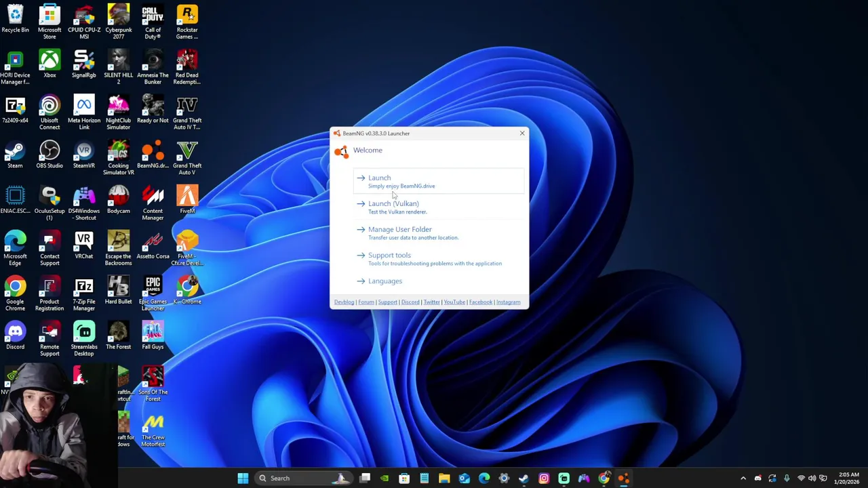Select the SteamVR desktop icon
The width and height of the screenshot is (868, 488).
pos(84,155)
